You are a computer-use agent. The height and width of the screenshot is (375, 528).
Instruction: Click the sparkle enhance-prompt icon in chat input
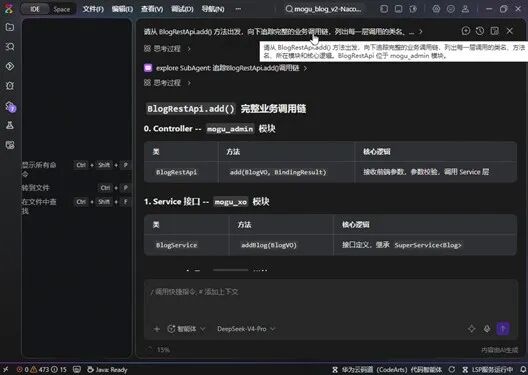pos(471,329)
